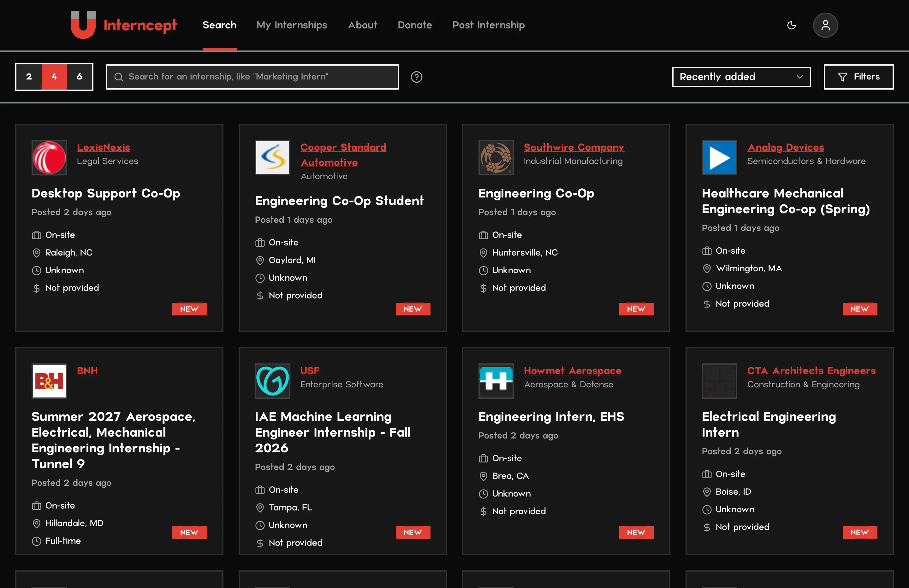Open My Internships tab

[x=292, y=25]
